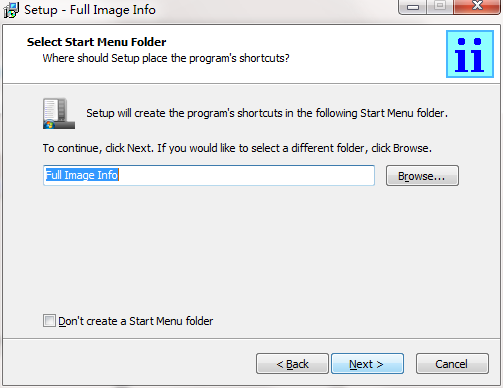The width and height of the screenshot is (503, 388).
Task: Click the blue "ii" Full Image Info logo
Action: [470, 54]
